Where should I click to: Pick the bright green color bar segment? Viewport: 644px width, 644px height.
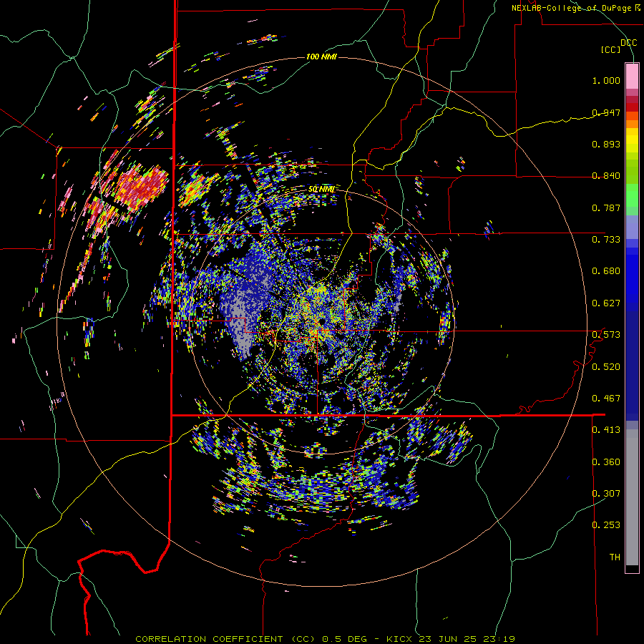pos(632,195)
